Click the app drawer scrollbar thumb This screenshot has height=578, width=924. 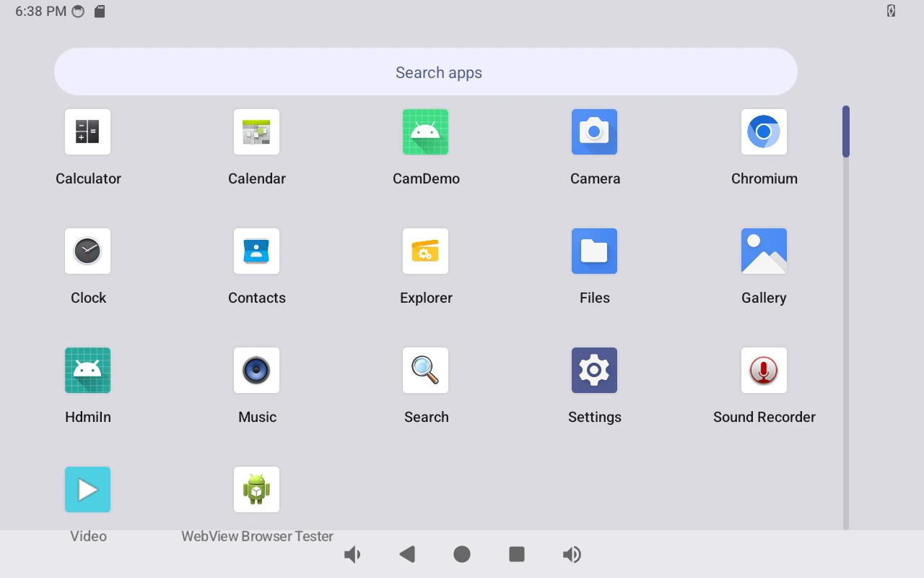[x=846, y=131]
